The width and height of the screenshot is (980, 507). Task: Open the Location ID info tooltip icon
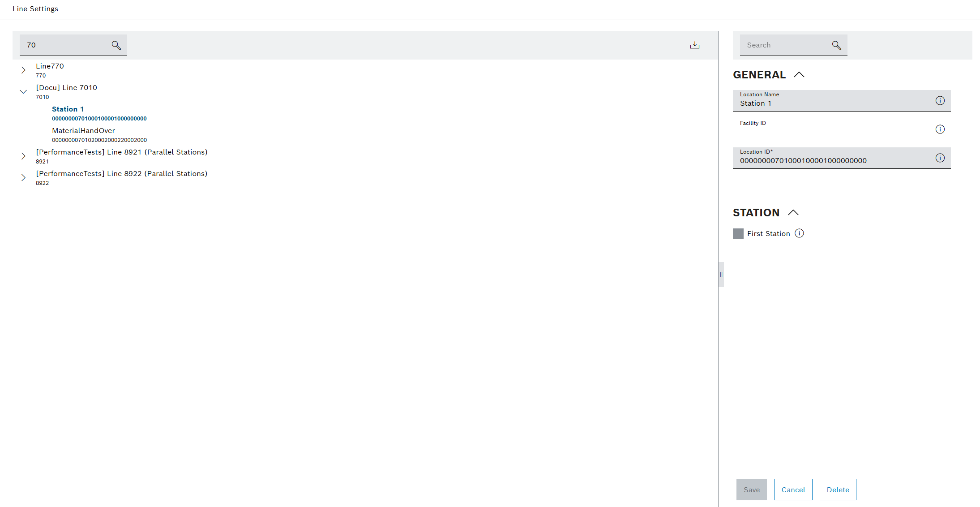(x=940, y=158)
